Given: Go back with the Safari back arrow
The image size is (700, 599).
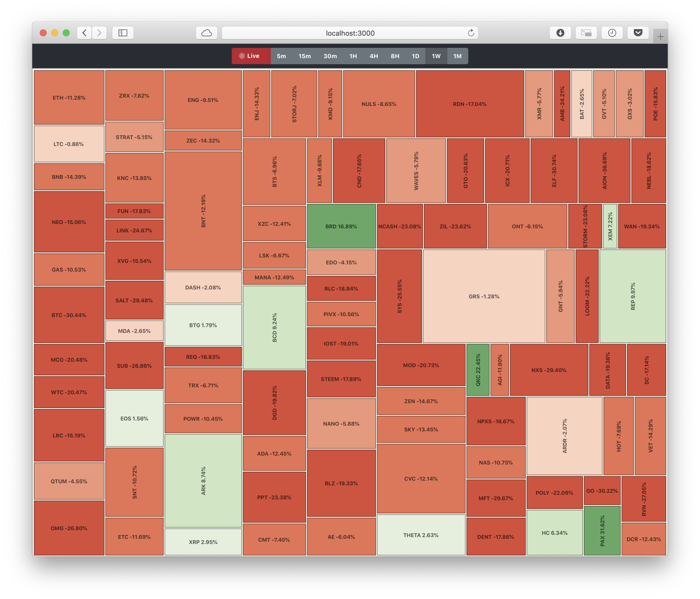Looking at the screenshot, I should [84, 33].
